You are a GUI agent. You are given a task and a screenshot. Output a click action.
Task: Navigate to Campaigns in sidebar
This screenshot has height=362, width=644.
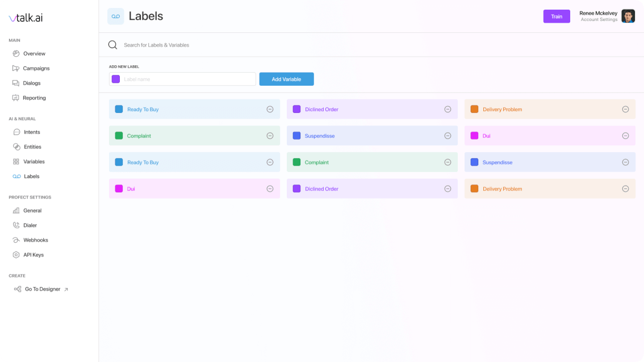[36, 69]
